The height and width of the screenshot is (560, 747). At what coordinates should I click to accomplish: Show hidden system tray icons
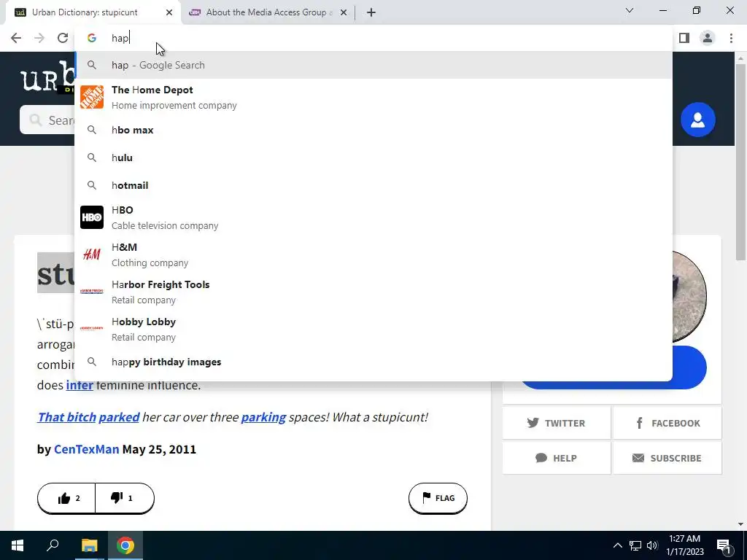coord(617,545)
